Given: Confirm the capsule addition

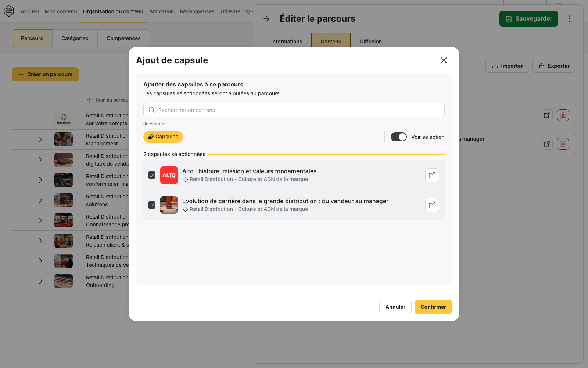Looking at the screenshot, I should (x=433, y=307).
